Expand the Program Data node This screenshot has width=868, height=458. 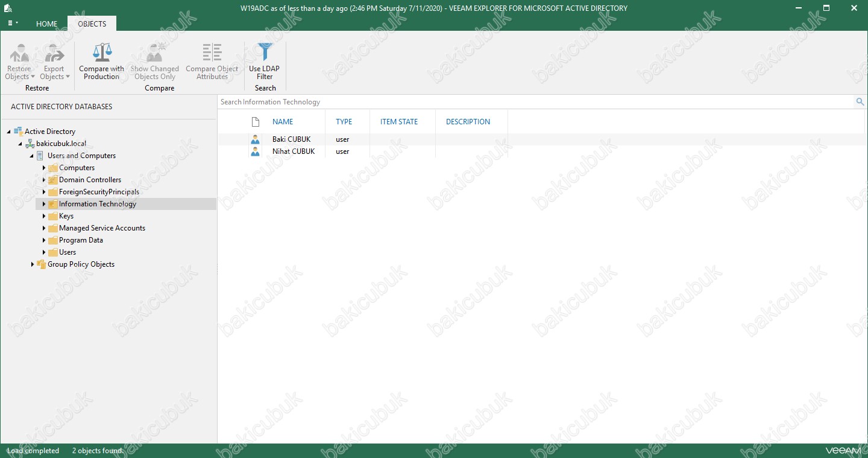coord(44,240)
